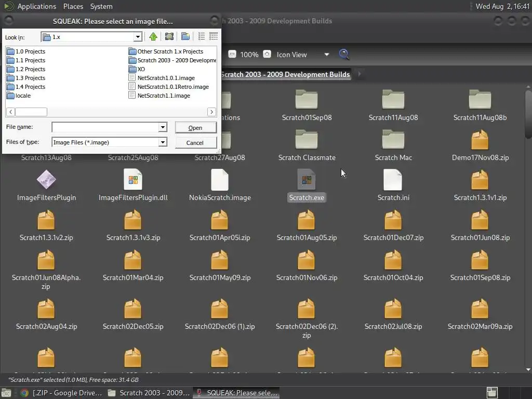Select NetScratch1.0.1.image file
Screen dimensions: 532x399
pos(162,78)
